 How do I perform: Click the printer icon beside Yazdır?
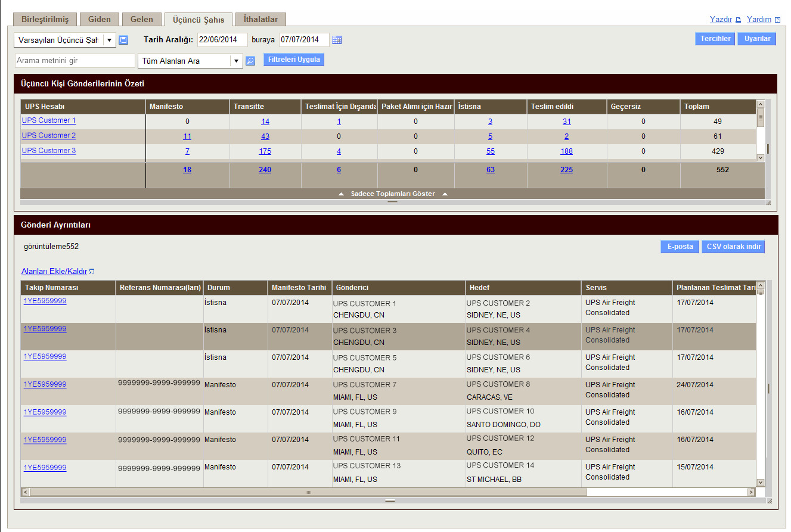click(738, 20)
